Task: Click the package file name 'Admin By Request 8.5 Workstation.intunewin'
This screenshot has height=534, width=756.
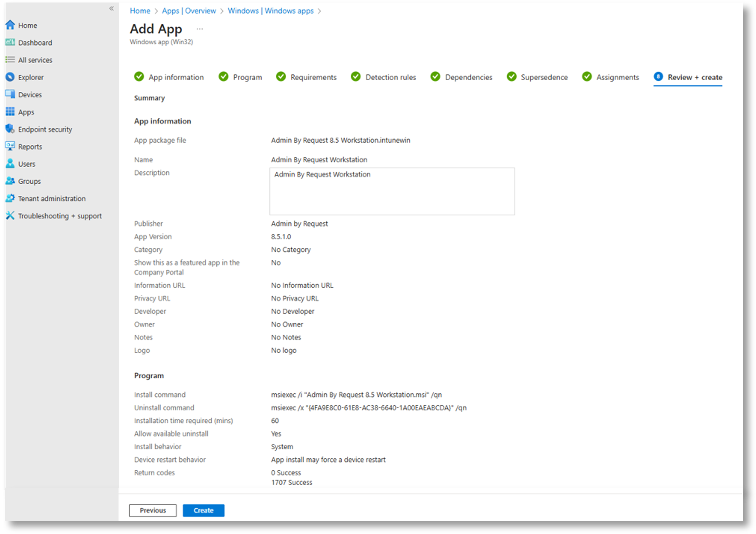Action: [340, 140]
